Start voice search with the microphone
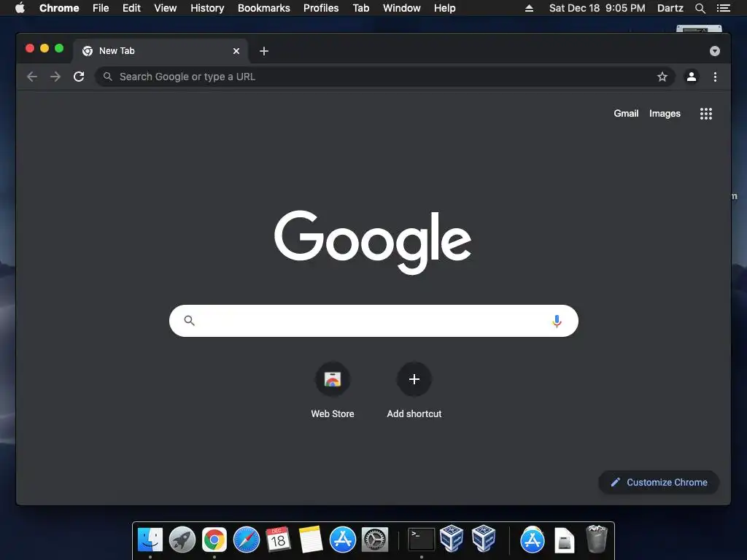This screenshot has width=747, height=560. click(557, 321)
